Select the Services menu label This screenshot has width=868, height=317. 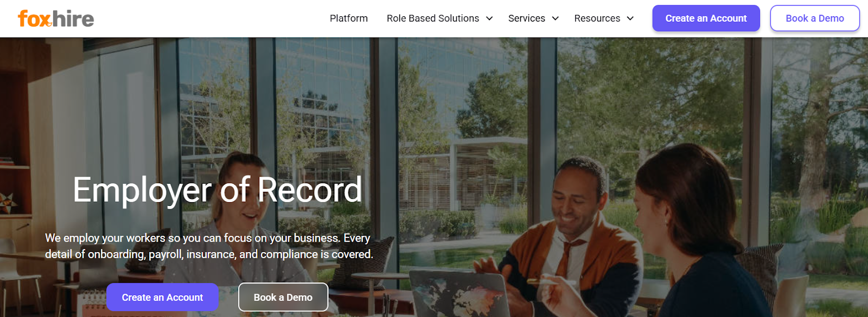pos(527,18)
